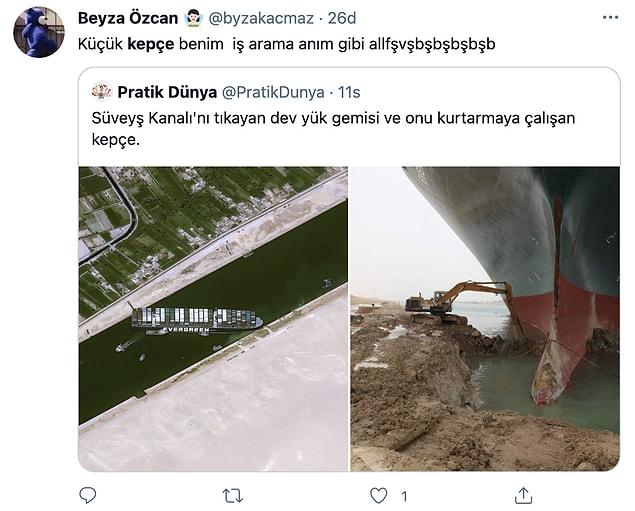Open Pratik Dünya's small profile avatar
This screenshot has height=511, width=635.
(x=102, y=91)
